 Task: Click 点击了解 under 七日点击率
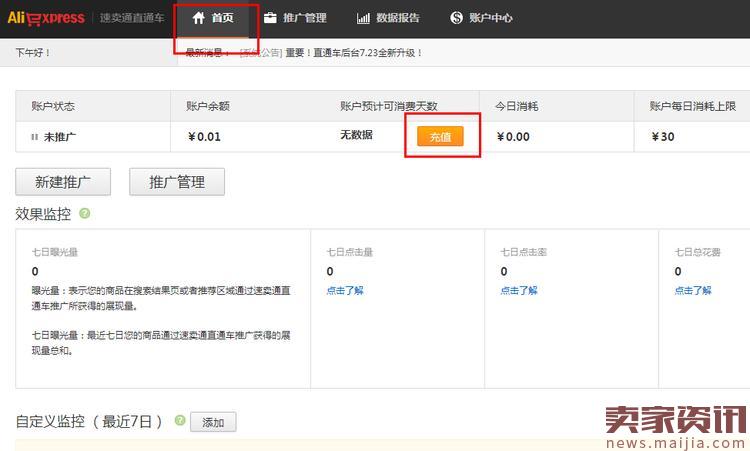click(x=519, y=290)
